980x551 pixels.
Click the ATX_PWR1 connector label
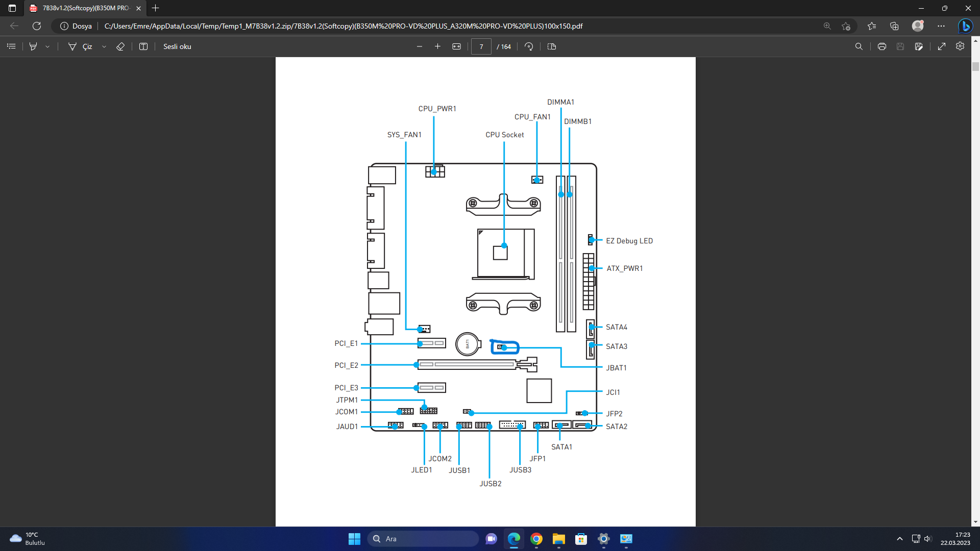click(625, 268)
